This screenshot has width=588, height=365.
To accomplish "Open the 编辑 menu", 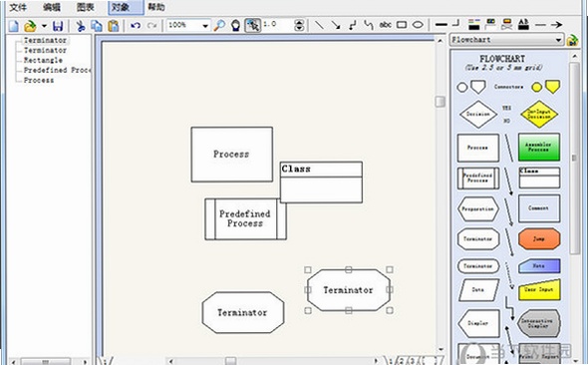I will tap(52, 7).
